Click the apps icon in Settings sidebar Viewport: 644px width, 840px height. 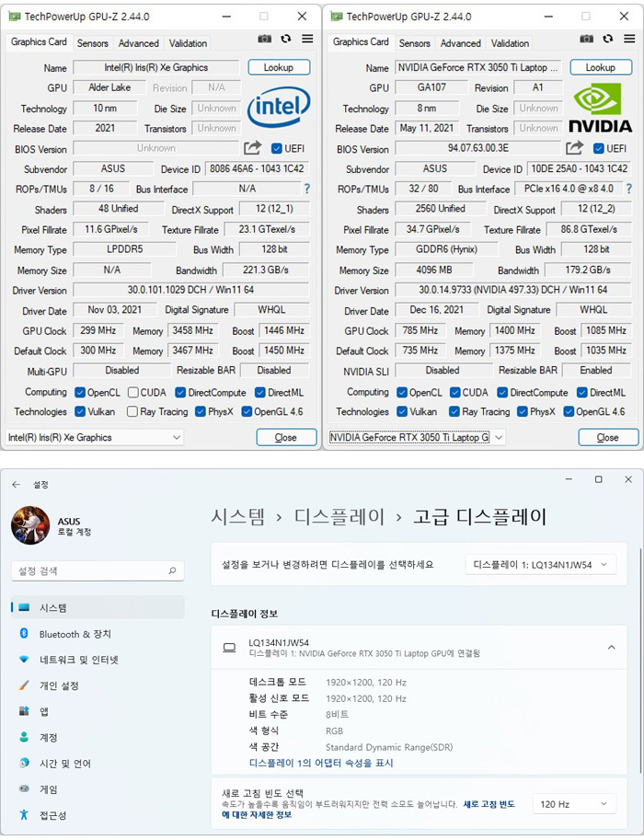(24, 711)
